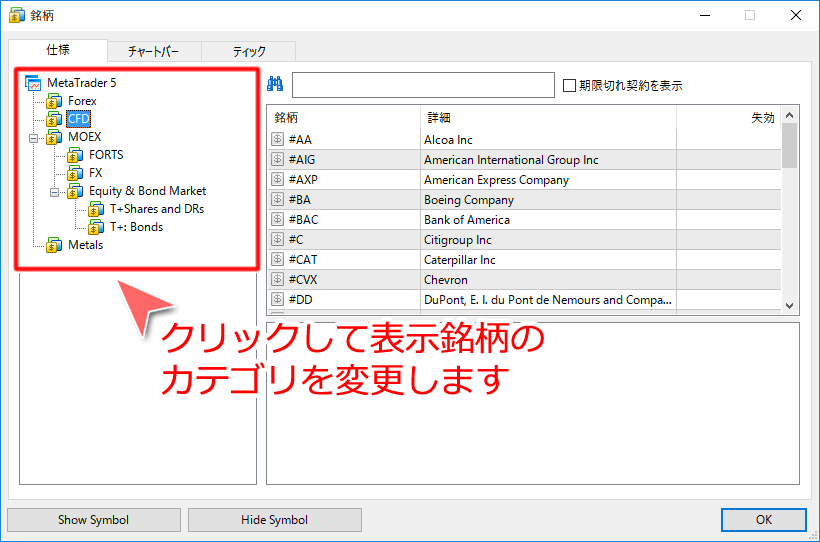The width and height of the screenshot is (820, 542).
Task: Click the dollar icon beside #AIG
Action: (x=277, y=159)
